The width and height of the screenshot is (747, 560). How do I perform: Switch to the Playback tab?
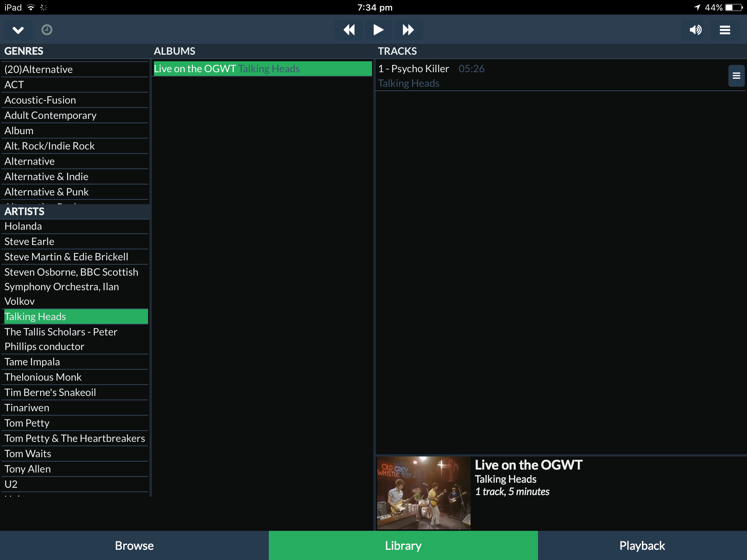(x=642, y=545)
